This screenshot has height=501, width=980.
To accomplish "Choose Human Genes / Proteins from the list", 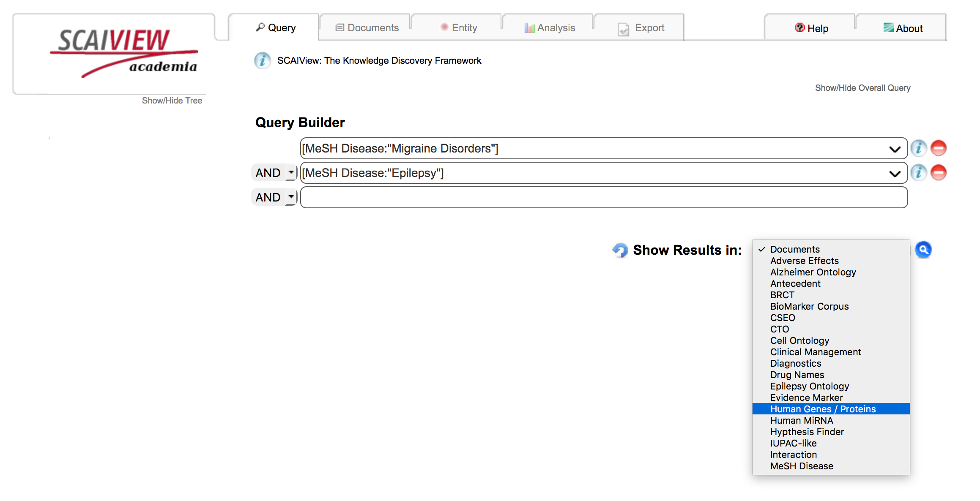I will point(822,409).
